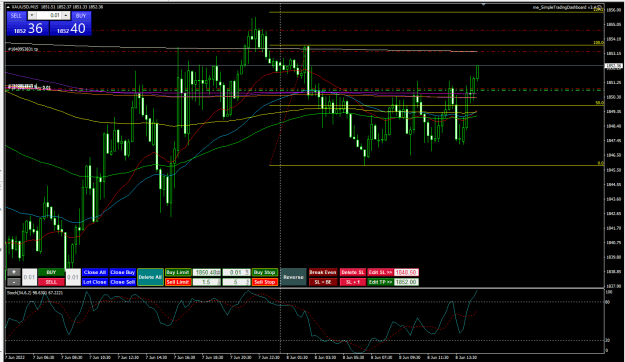Click the Buy Stop button
The height and width of the screenshot is (362, 625).
265,272
